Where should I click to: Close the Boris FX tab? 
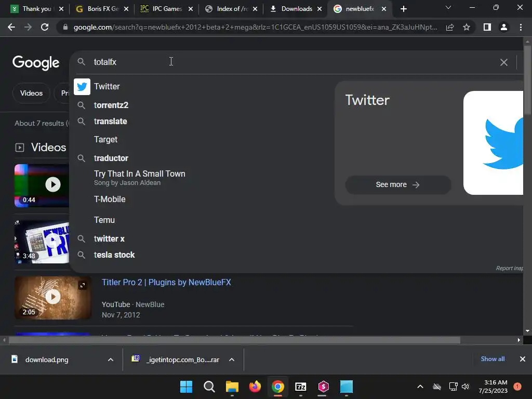pos(126,9)
